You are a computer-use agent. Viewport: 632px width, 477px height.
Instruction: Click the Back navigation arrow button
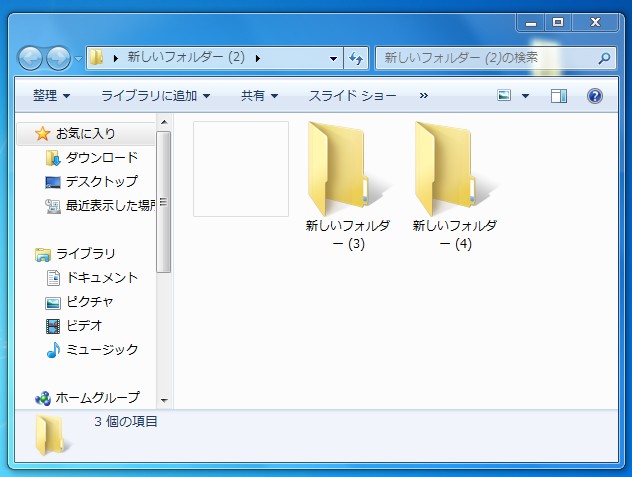point(31,58)
